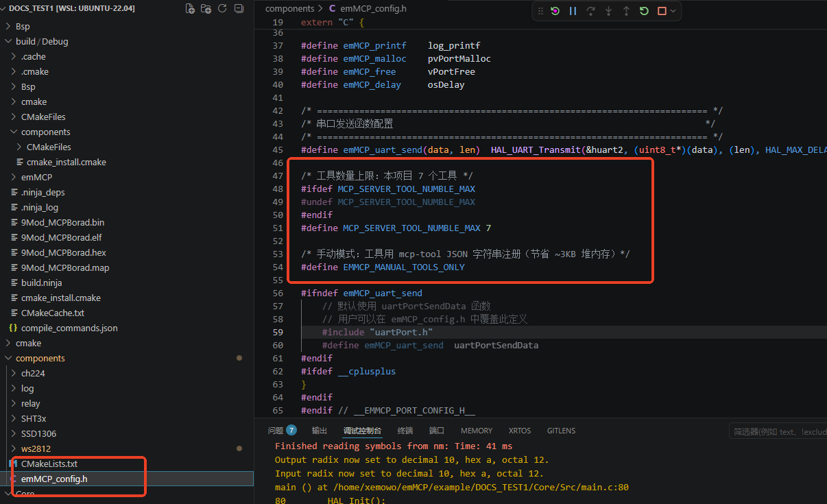Step out in the debug toolbar
Screen dimensions: 827x504
coord(626,11)
